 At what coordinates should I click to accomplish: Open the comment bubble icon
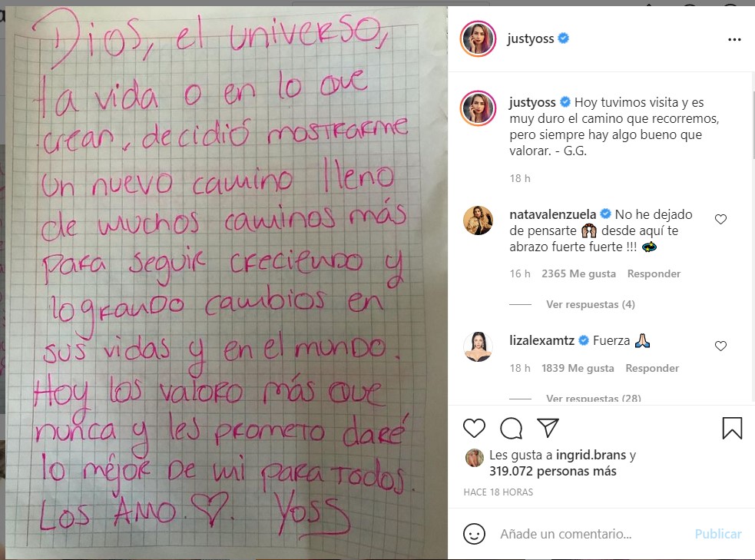511,428
